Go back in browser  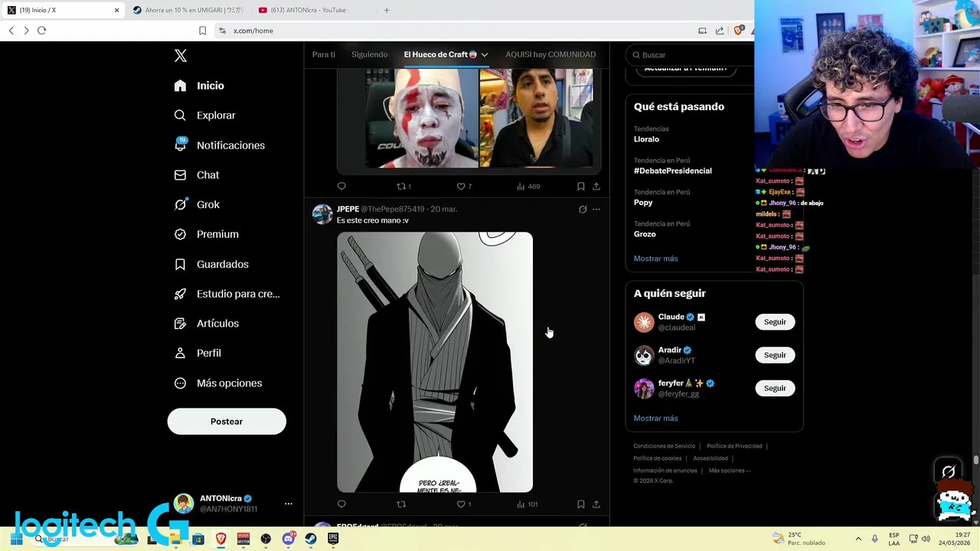[x=11, y=31]
